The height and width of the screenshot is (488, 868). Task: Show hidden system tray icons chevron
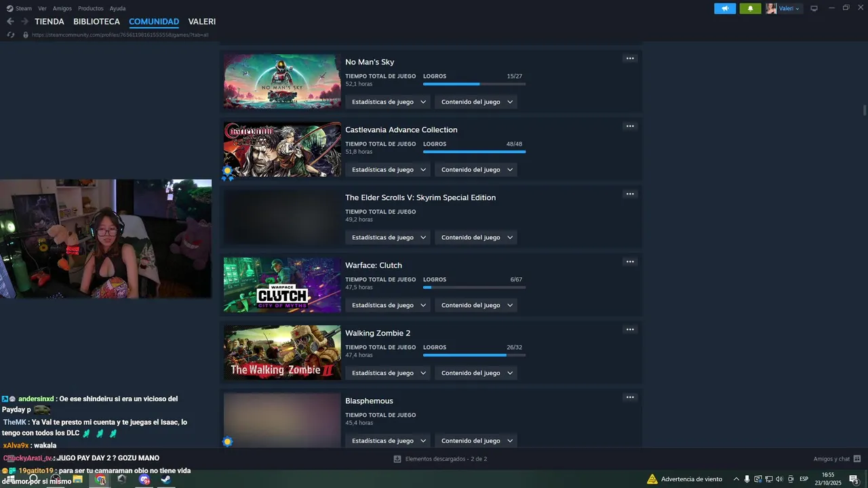[736, 479]
